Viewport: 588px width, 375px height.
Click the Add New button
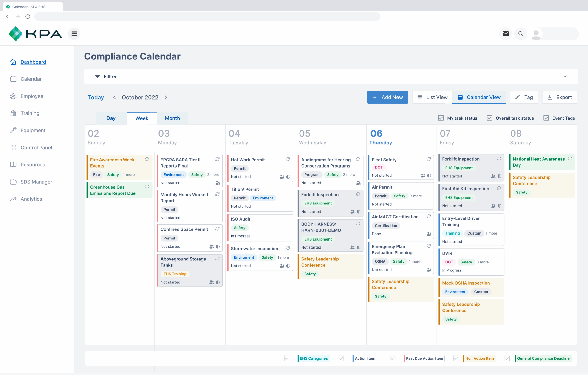tap(387, 97)
